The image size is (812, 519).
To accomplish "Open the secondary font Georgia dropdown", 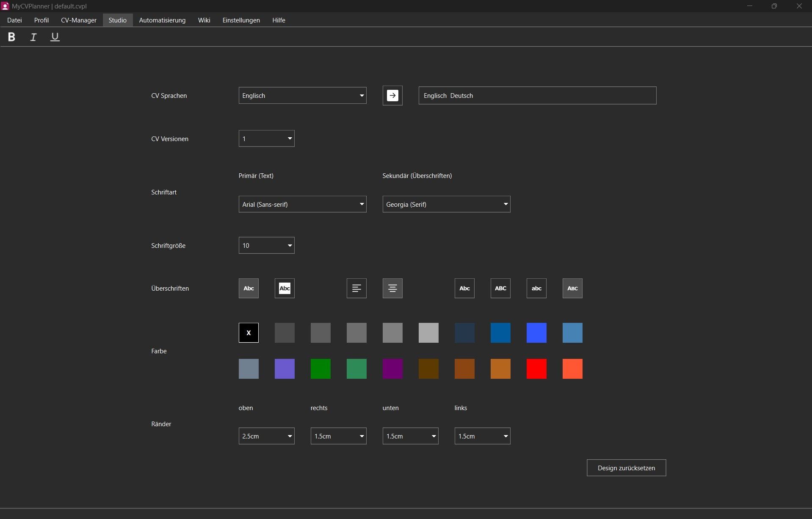I will point(446,204).
